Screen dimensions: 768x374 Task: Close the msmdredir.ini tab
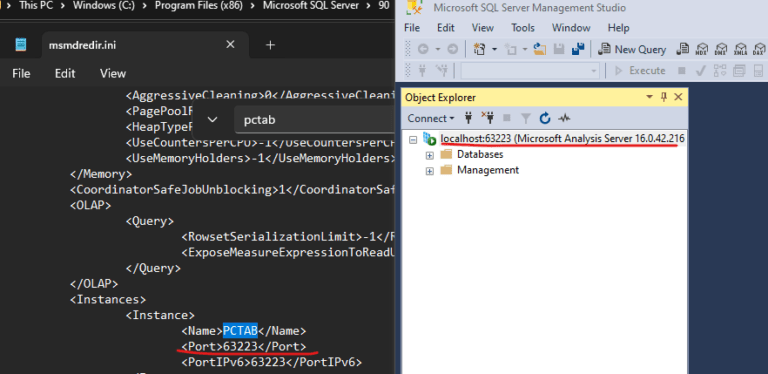(230, 45)
